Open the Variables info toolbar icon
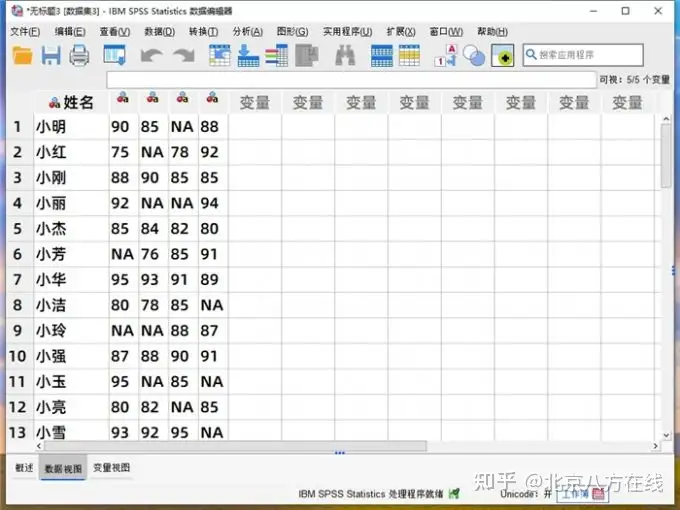680x510 pixels. coord(277,56)
